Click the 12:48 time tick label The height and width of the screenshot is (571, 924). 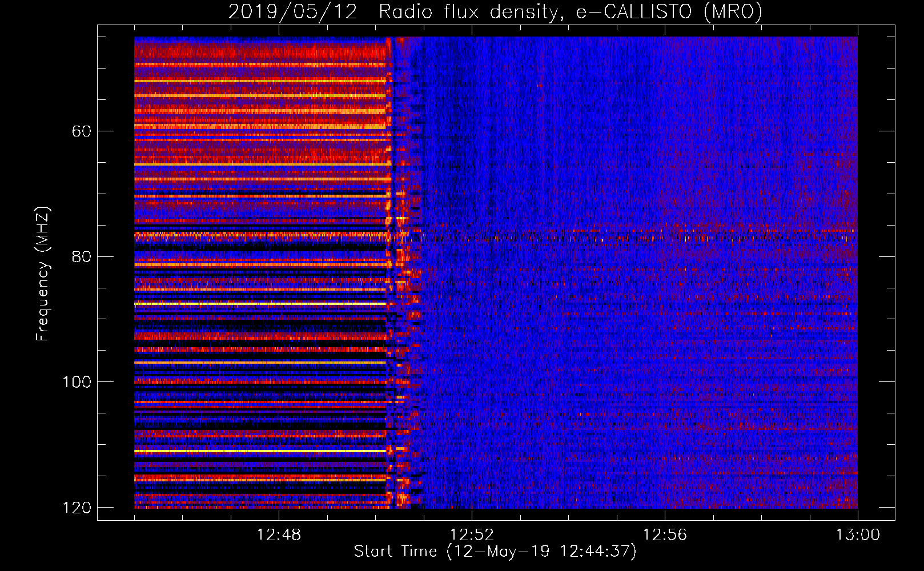(279, 535)
